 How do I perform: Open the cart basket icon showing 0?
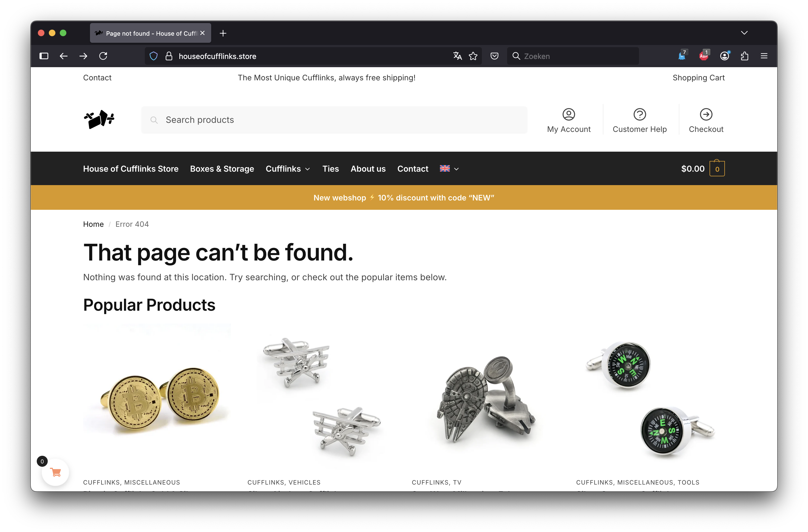click(717, 168)
